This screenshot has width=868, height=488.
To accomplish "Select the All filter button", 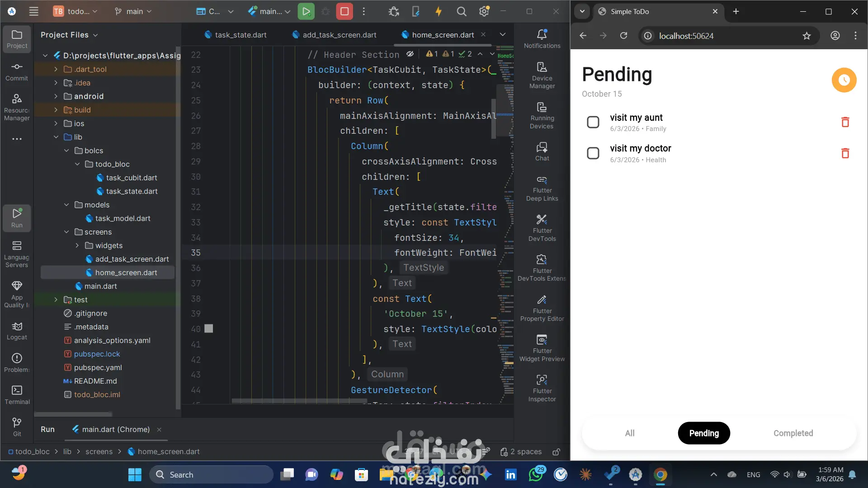I will pos(629,433).
